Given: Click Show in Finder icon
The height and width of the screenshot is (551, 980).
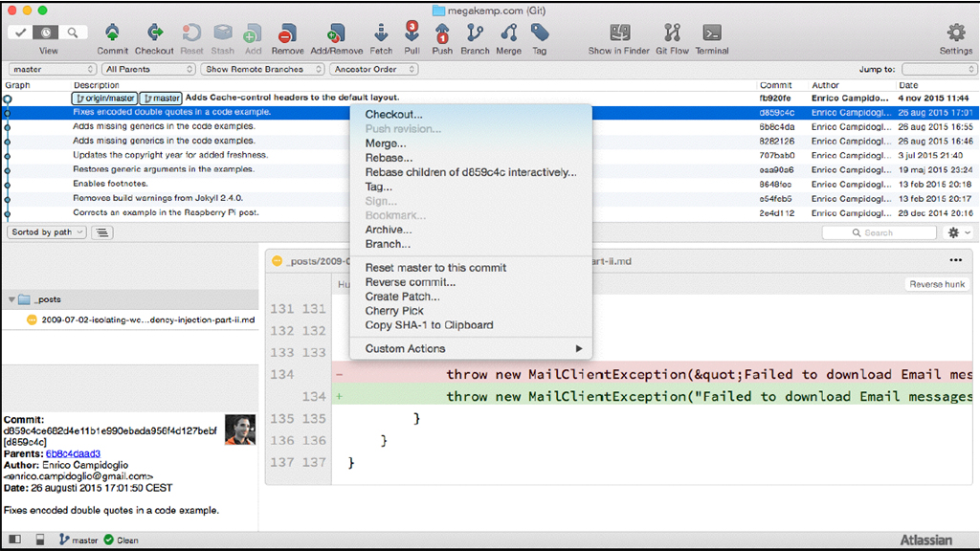Looking at the screenshot, I should (619, 34).
